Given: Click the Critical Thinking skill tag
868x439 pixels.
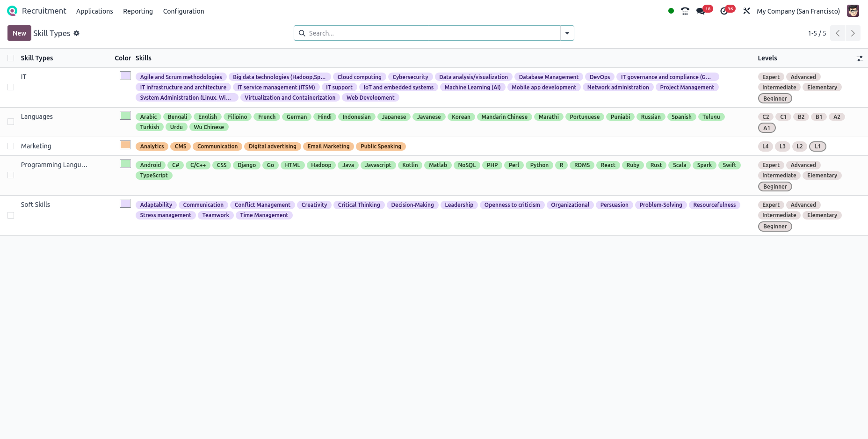Looking at the screenshot, I should (x=359, y=205).
